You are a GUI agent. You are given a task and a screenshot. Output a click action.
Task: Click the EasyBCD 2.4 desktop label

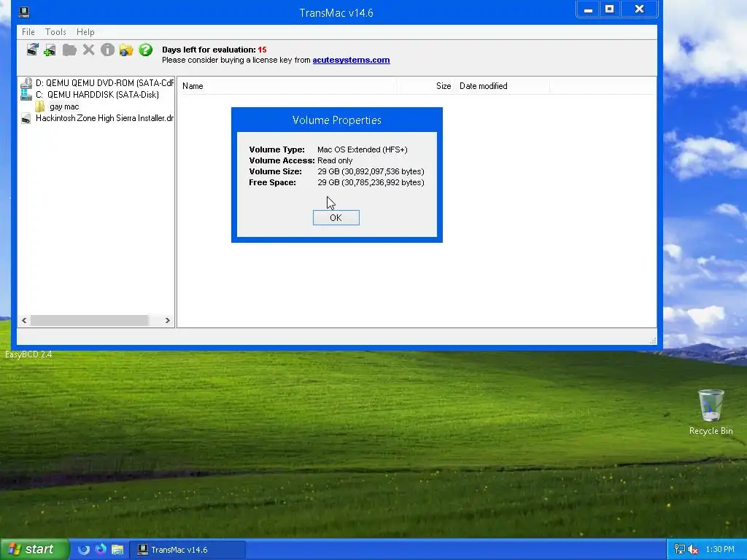28,354
